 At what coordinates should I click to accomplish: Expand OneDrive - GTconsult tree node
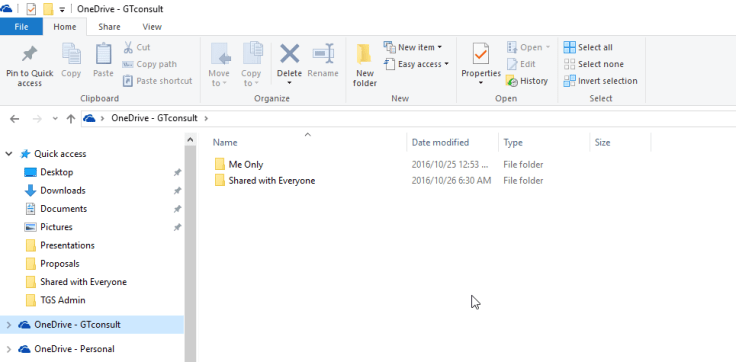pyautogui.click(x=8, y=324)
